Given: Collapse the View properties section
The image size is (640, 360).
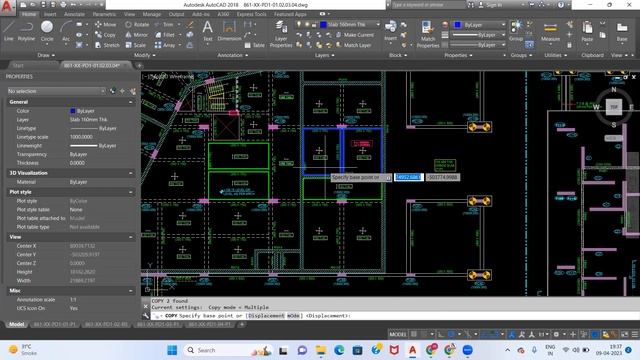Looking at the screenshot, I should pyautogui.click(x=131, y=237).
